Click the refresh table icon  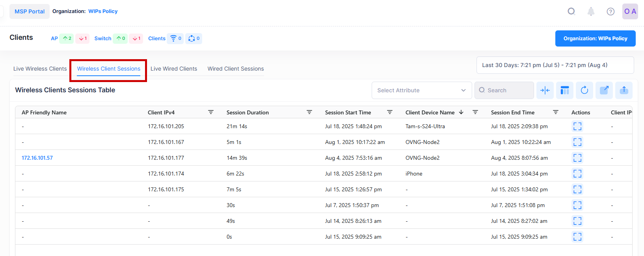pyautogui.click(x=584, y=90)
